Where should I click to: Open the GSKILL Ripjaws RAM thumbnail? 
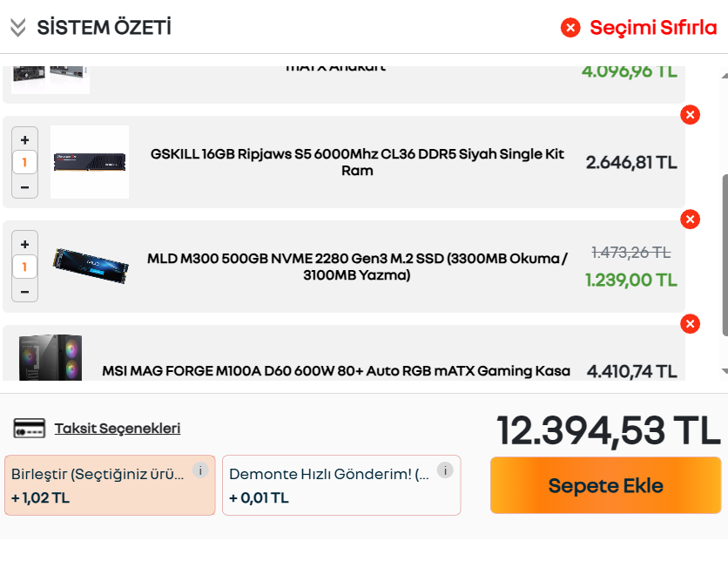tap(90, 162)
